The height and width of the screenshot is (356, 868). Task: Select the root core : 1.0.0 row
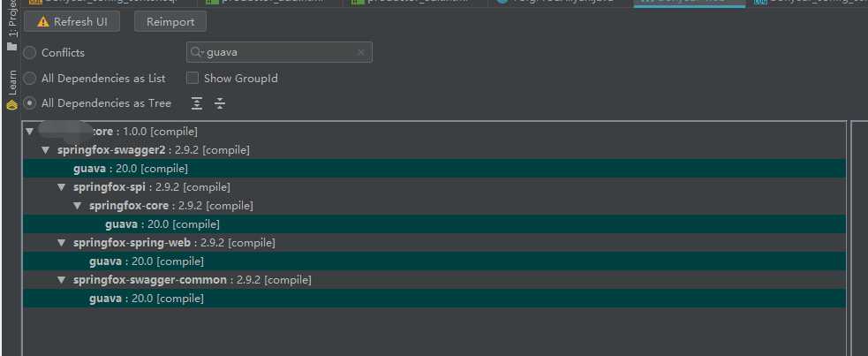tap(434, 132)
